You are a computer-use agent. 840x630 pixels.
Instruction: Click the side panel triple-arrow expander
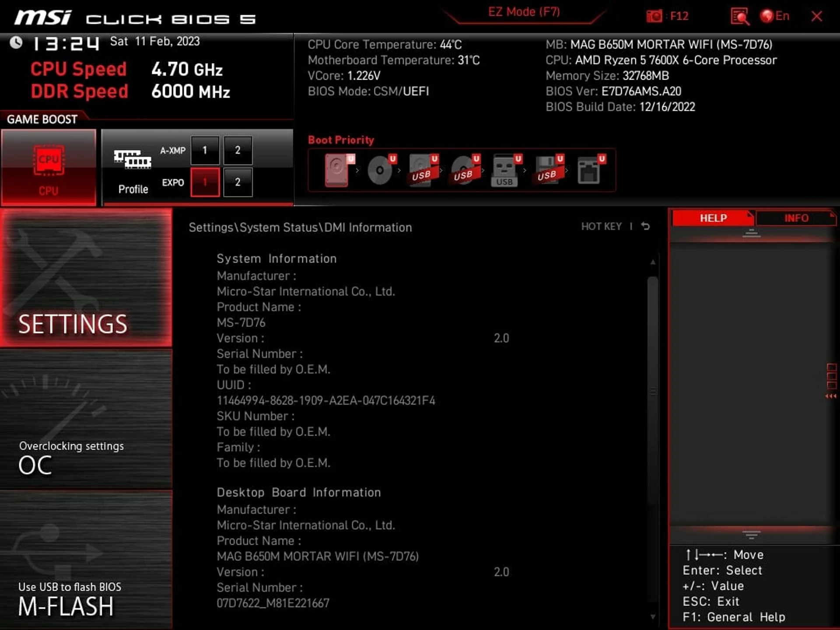click(x=831, y=396)
